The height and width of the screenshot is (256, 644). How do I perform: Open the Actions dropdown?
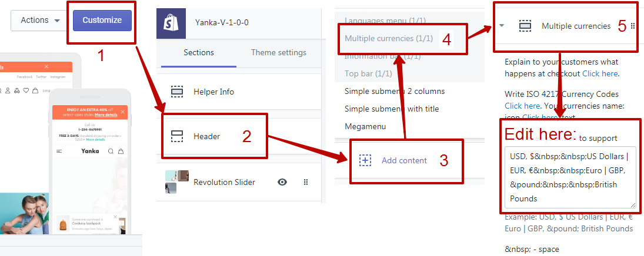41,20
